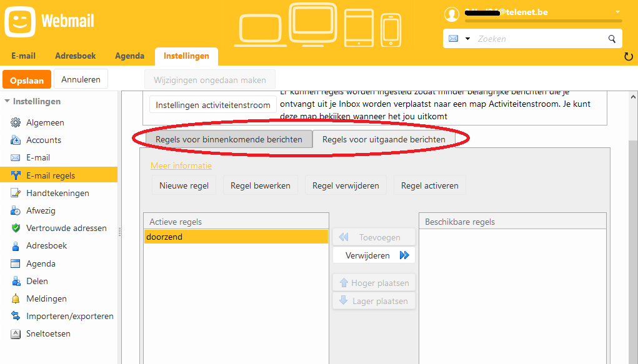
Task: Click the Opslaan button
Action: [x=27, y=80]
